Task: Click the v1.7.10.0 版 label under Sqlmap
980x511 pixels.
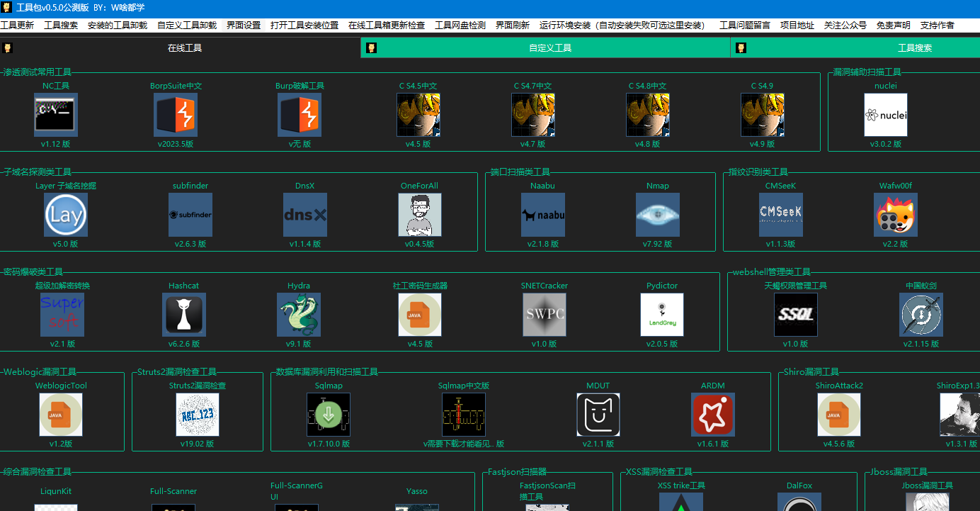Action: (329, 444)
